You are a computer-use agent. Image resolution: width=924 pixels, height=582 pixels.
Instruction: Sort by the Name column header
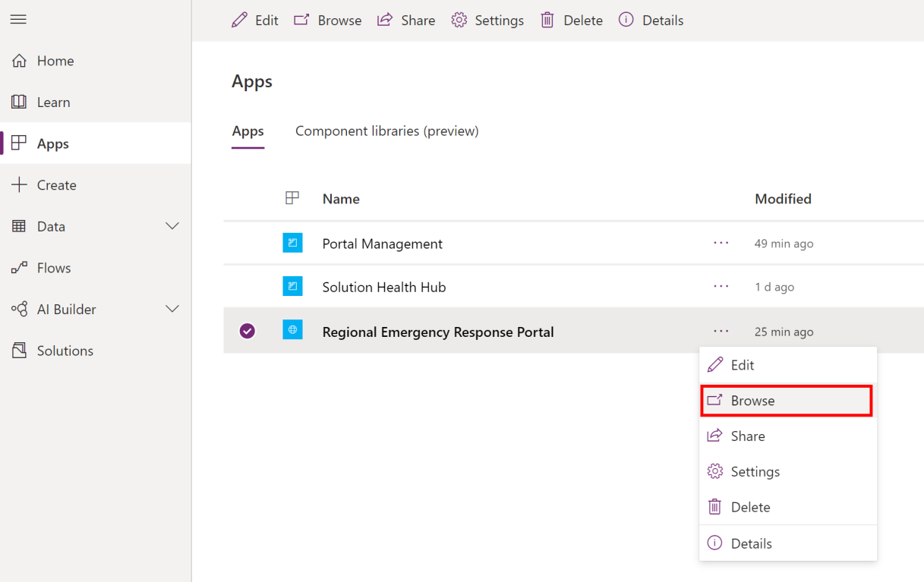(341, 199)
